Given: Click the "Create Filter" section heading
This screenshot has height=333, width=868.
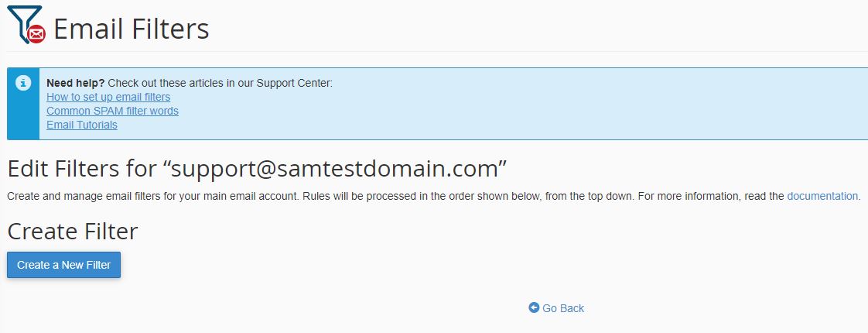Looking at the screenshot, I should coord(73,231).
